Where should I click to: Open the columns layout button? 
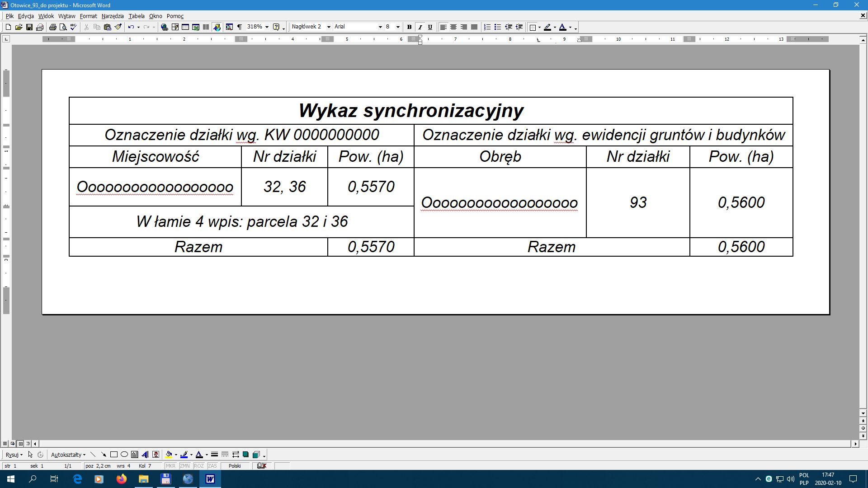point(206,27)
